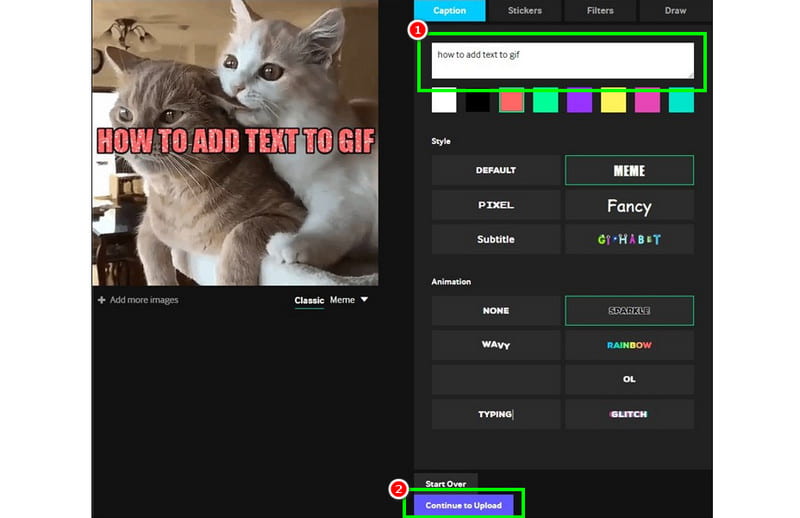Open the layout dropdown arrow
The height and width of the screenshot is (518, 800).
tap(364, 300)
